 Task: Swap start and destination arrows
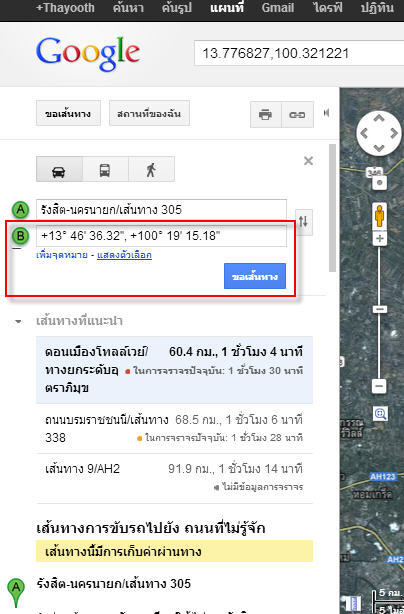click(303, 222)
